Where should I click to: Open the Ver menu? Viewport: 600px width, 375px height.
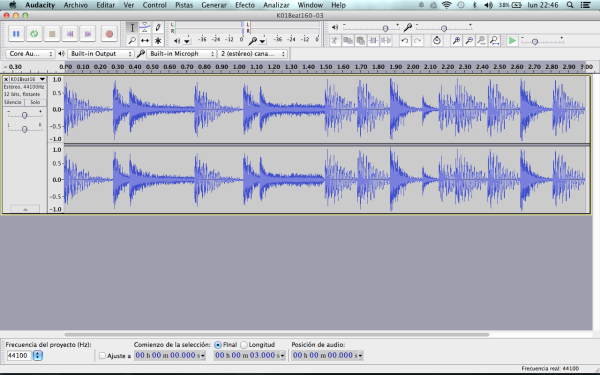click(129, 5)
